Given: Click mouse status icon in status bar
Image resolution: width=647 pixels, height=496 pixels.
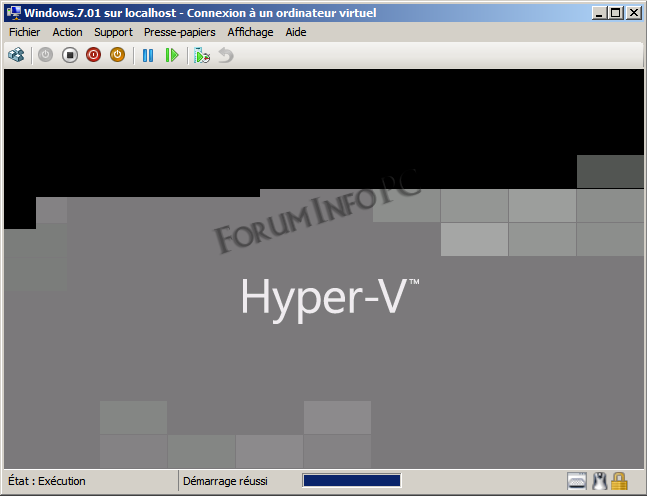Looking at the screenshot, I should 600,481.
